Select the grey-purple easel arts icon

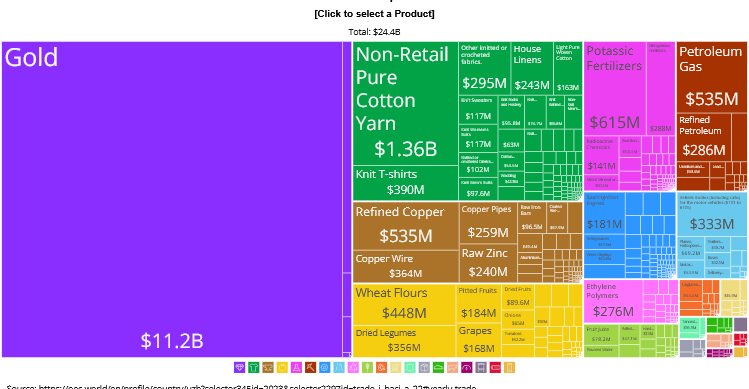(481, 367)
